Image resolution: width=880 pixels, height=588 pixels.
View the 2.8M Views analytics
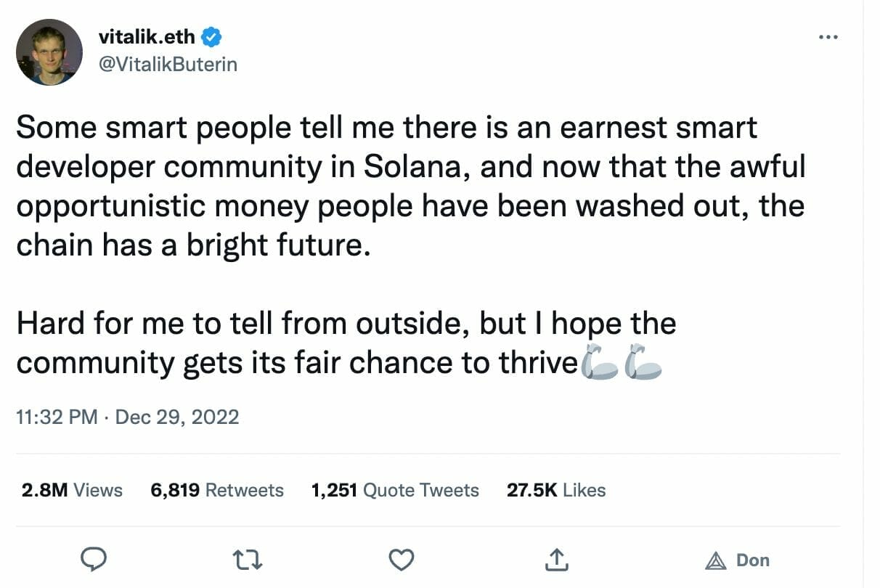72,490
